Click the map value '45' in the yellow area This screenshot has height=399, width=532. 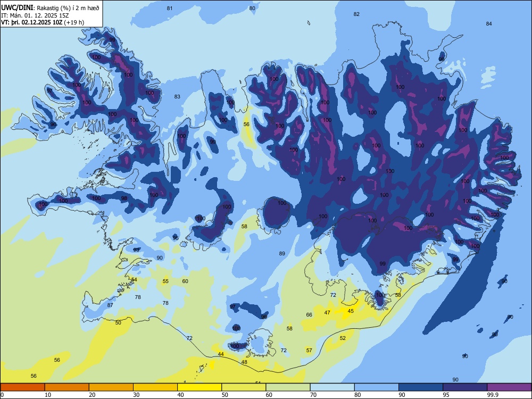[351, 311]
